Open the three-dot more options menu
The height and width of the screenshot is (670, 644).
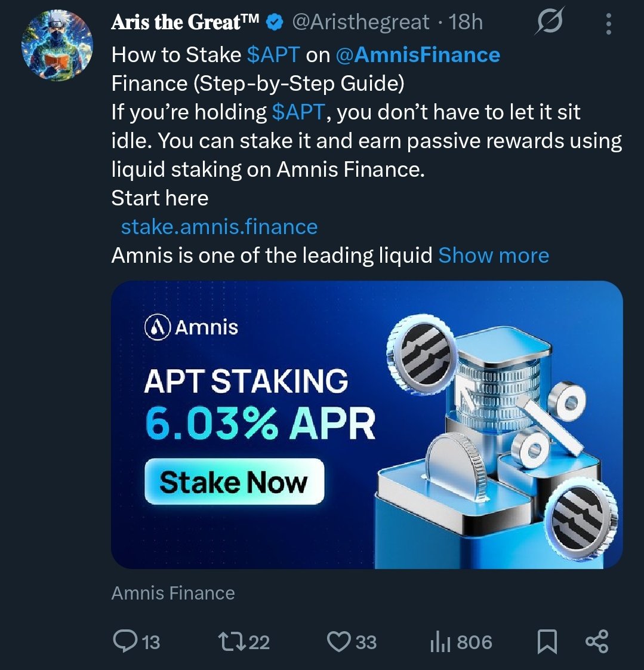coord(608,23)
